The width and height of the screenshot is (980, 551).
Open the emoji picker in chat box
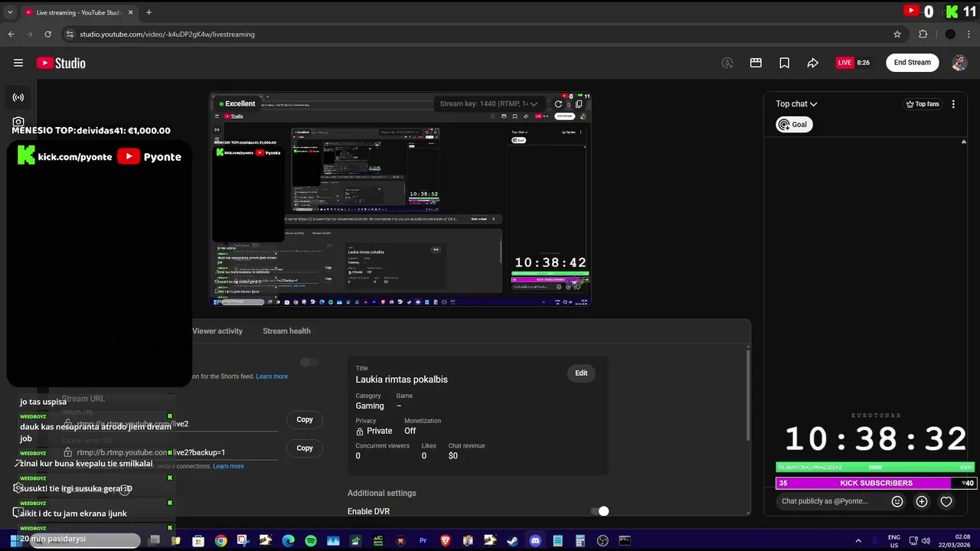(x=897, y=501)
